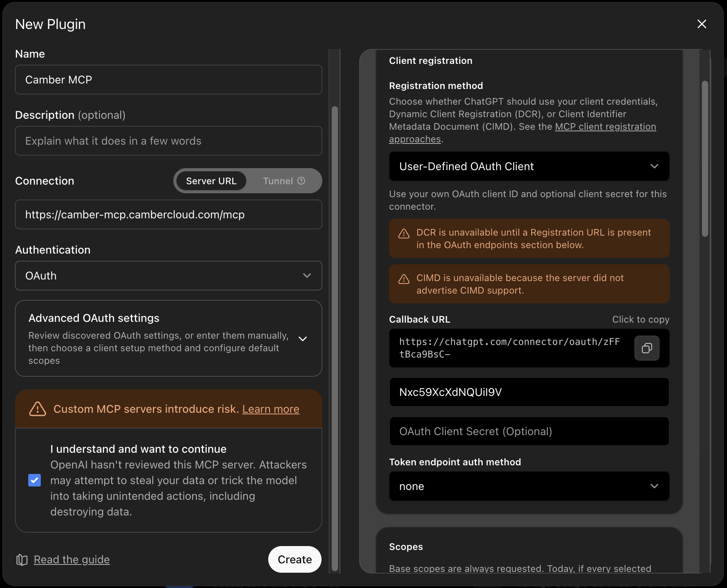727x588 pixels.
Task: Click the warning icon in the DCR unavailable notice
Action: coord(404,234)
